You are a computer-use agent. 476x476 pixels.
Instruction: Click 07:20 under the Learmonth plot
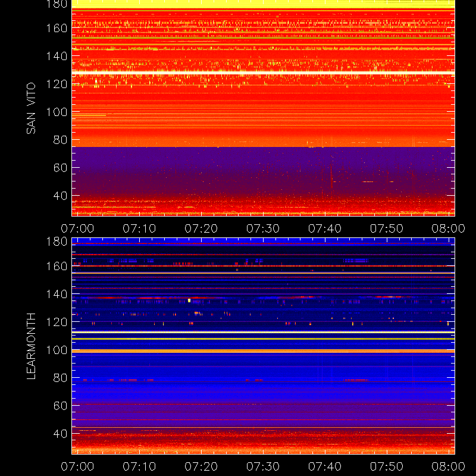coord(201,466)
